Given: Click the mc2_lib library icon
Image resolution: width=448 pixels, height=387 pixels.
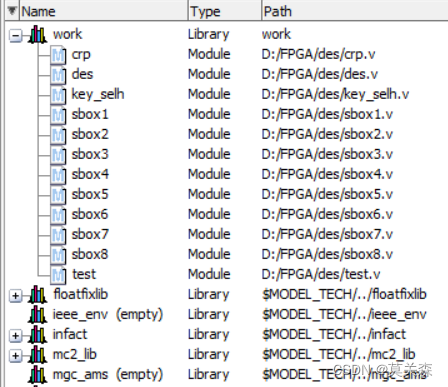Looking at the screenshot, I should (37, 355).
